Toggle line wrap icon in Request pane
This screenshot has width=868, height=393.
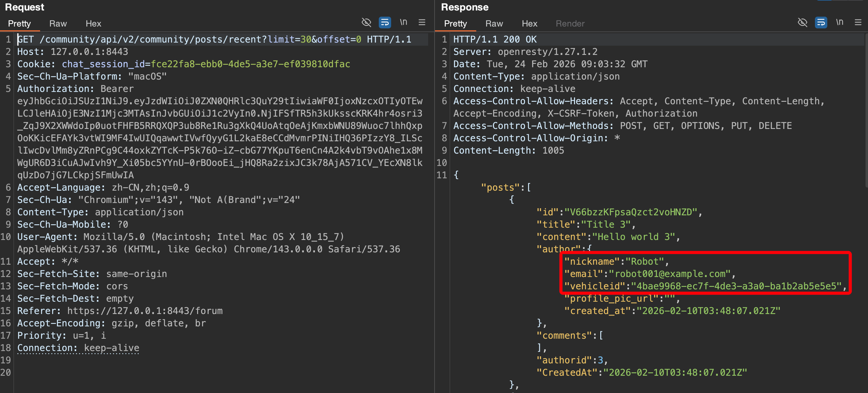(x=384, y=23)
